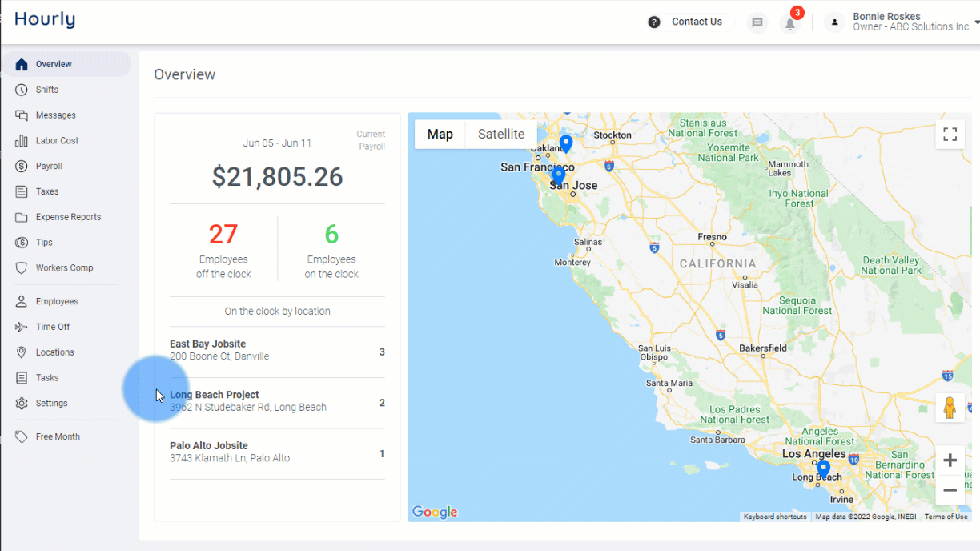Toggle fullscreen map view
Image resolution: width=980 pixels, height=551 pixels.
click(950, 135)
